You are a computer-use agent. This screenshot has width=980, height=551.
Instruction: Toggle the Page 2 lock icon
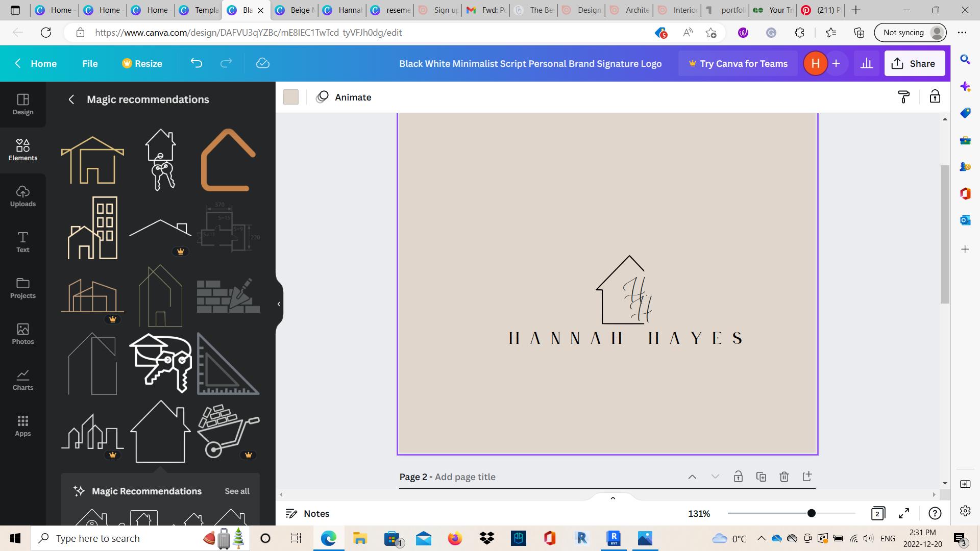coord(738,477)
